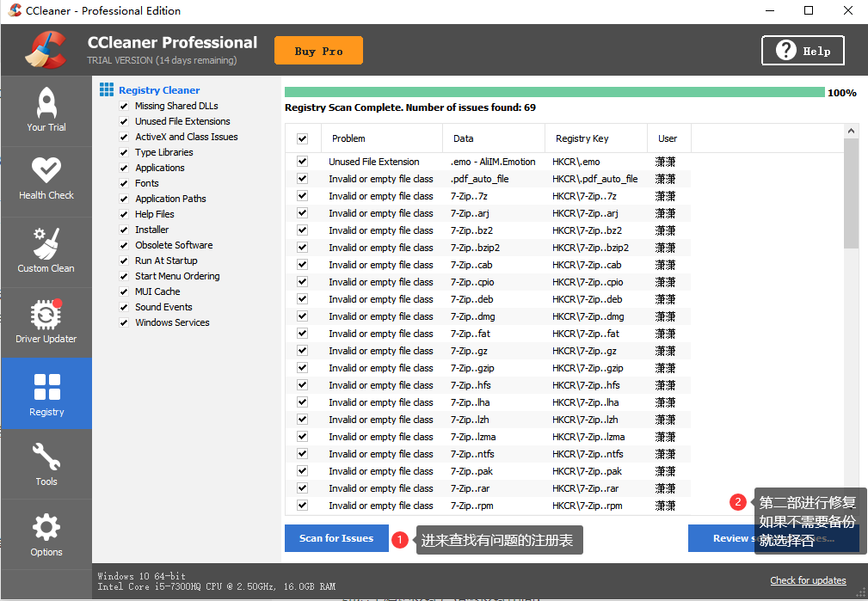Click the orange Buy Pro button
The height and width of the screenshot is (601, 868).
point(317,50)
